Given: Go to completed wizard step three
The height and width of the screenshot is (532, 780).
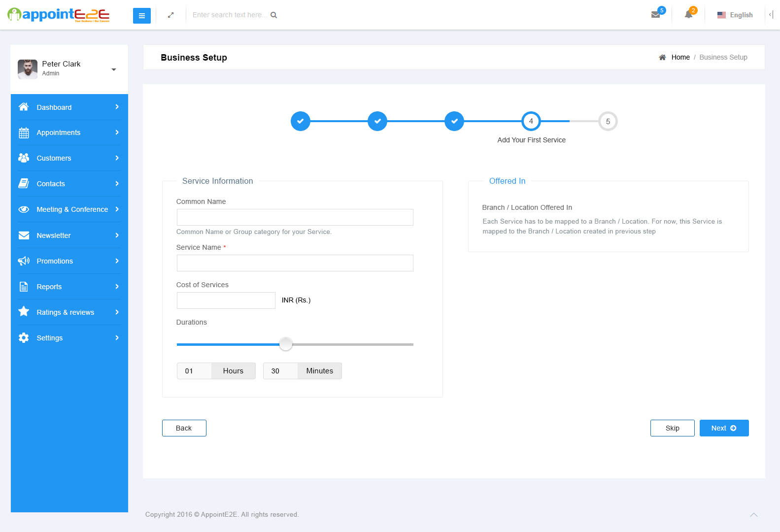Looking at the screenshot, I should tap(454, 121).
